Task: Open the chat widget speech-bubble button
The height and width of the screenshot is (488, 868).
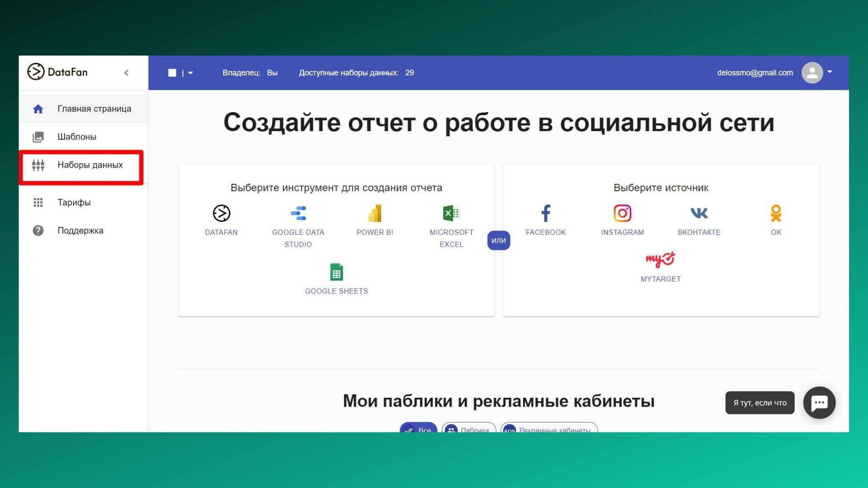Action: click(x=819, y=403)
